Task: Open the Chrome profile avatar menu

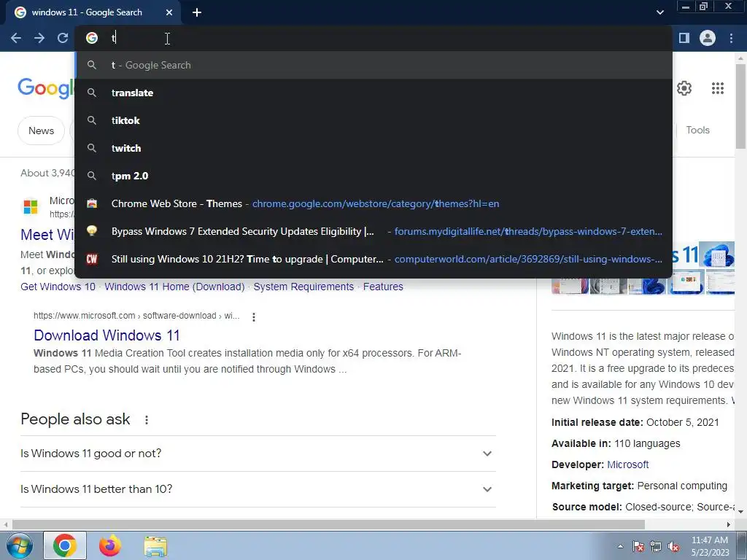Action: pyautogui.click(x=708, y=38)
